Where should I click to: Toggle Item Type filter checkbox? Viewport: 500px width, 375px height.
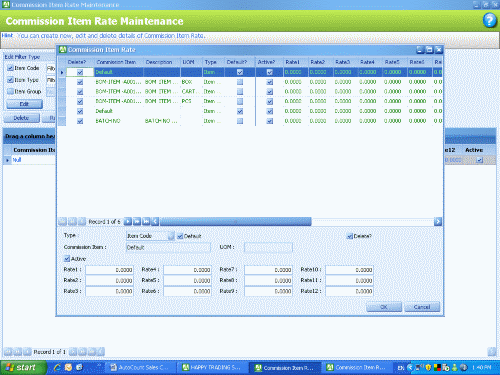click(x=10, y=80)
